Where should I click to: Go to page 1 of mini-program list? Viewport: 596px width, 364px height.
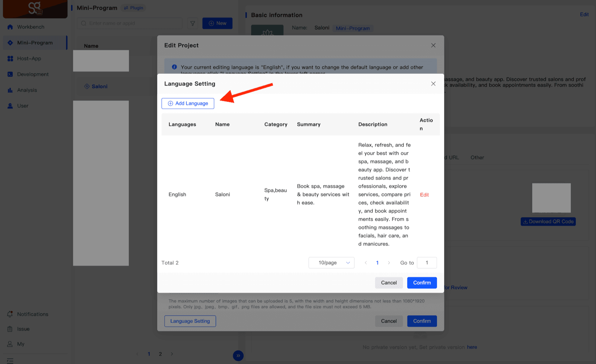pos(149,354)
